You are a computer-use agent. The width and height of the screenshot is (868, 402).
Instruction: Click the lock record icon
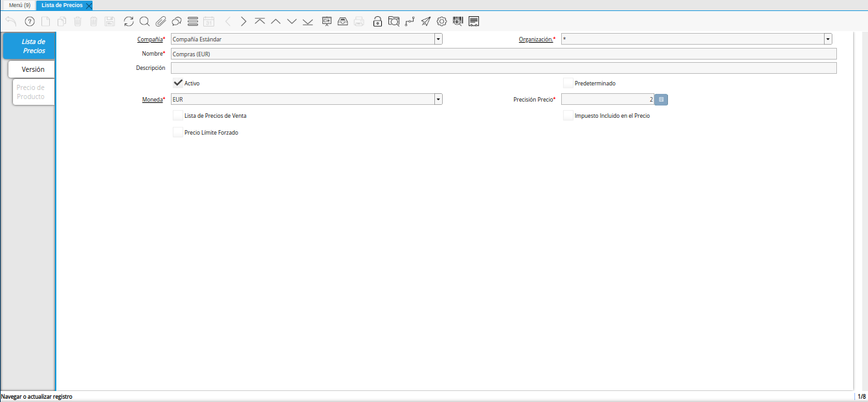tap(377, 21)
